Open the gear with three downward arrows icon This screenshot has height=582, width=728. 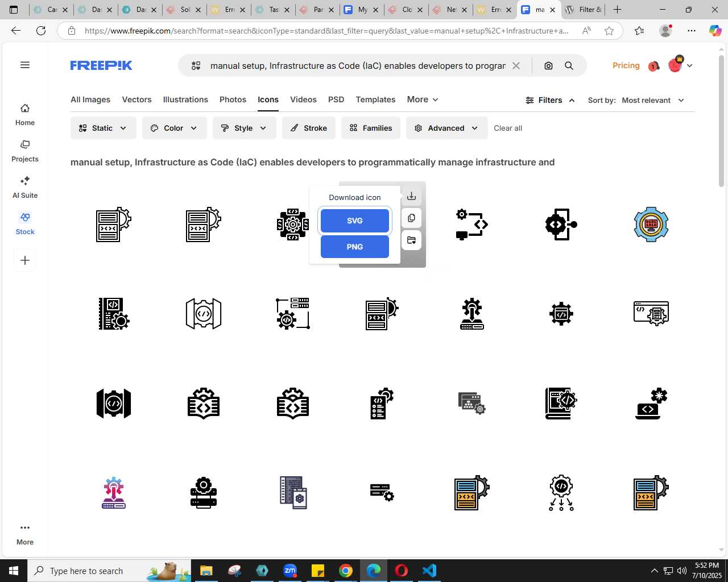pyautogui.click(x=561, y=493)
